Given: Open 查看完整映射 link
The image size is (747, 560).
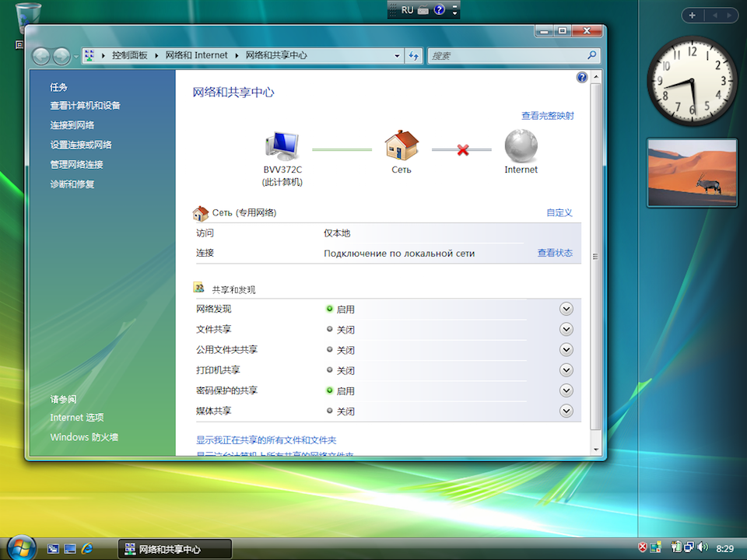Looking at the screenshot, I should pos(548,116).
